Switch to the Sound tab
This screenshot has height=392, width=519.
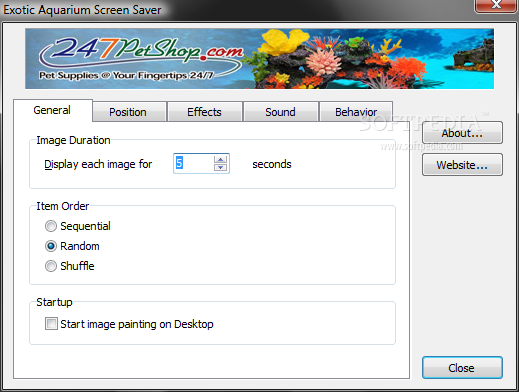click(x=281, y=112)
